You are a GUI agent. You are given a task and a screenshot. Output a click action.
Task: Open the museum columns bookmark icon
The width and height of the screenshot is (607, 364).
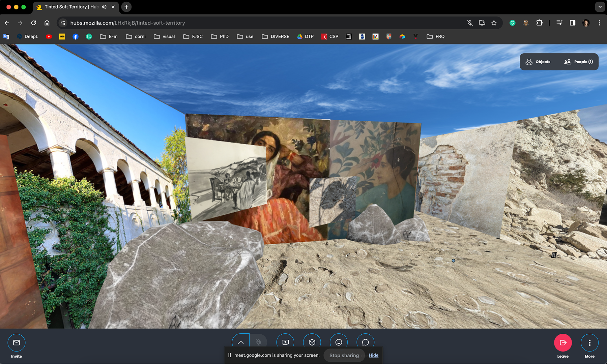pos(349,36)
